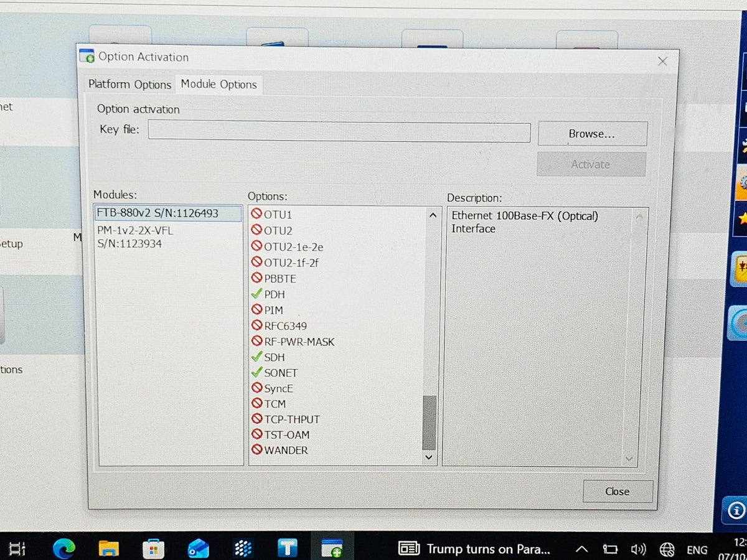Click the info icon in the blue sidebar
747x560 pixels.
736,511
